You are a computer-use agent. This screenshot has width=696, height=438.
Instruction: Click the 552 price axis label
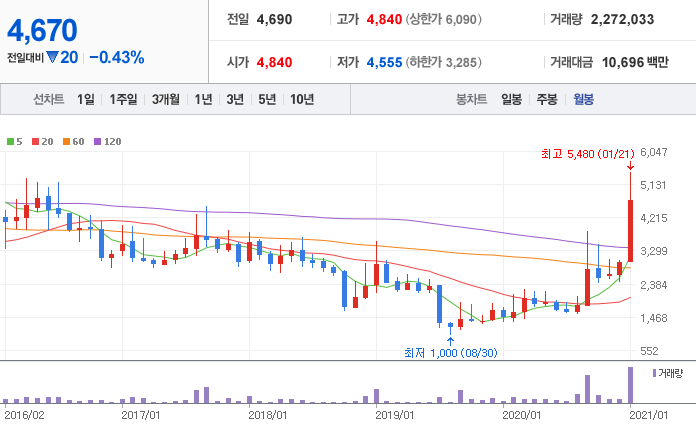click(649, 351)
